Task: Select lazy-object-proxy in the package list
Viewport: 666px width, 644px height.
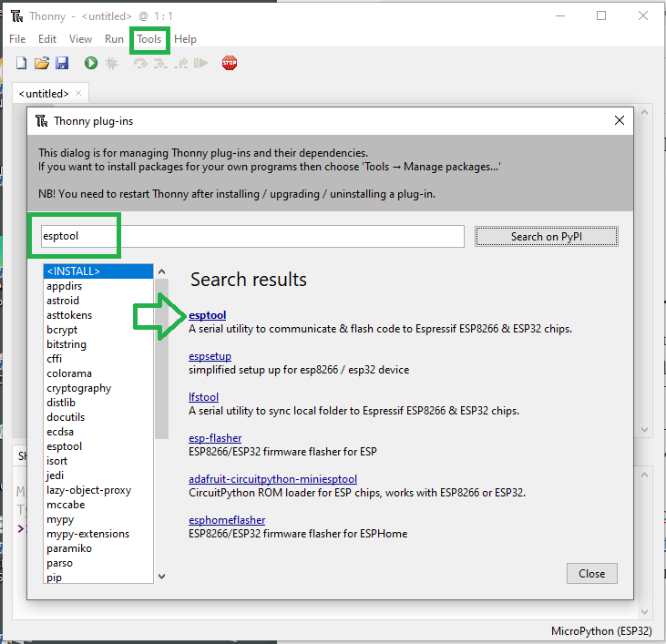Action: pyautogui.click(x=98, y=490)
